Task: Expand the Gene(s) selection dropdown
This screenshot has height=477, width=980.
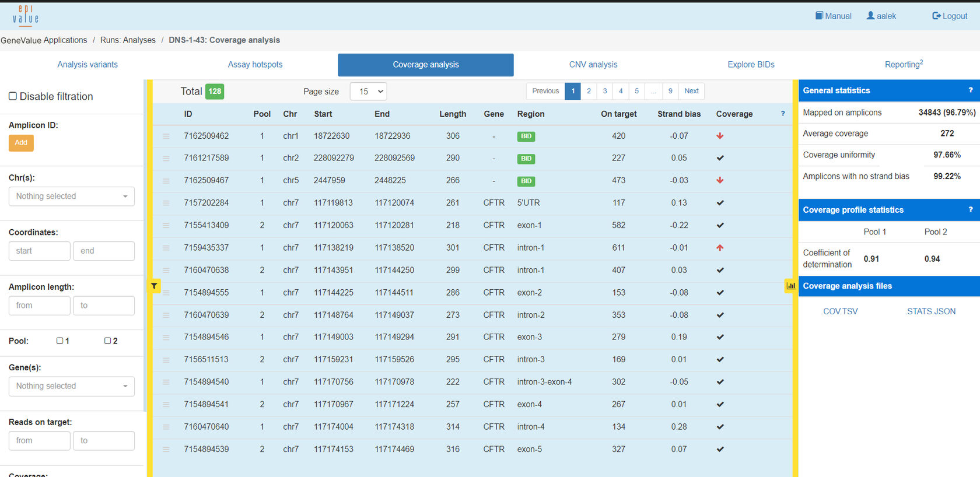Action: point(71,386)
